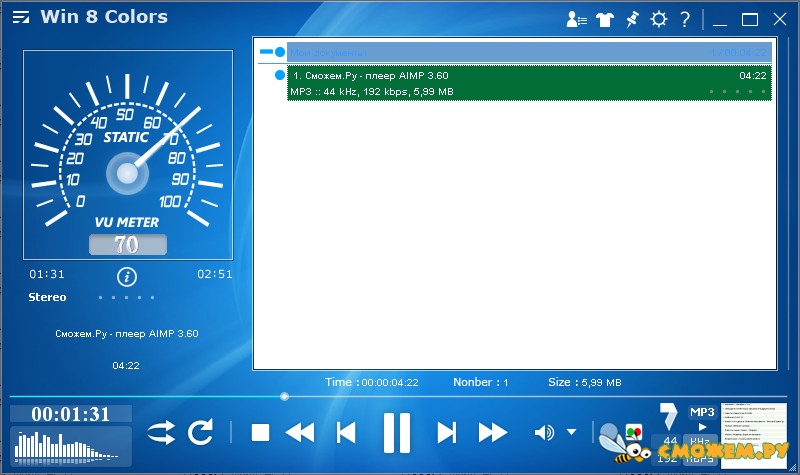Maximize the player window

pyautogui.click(x=749, y=20)
